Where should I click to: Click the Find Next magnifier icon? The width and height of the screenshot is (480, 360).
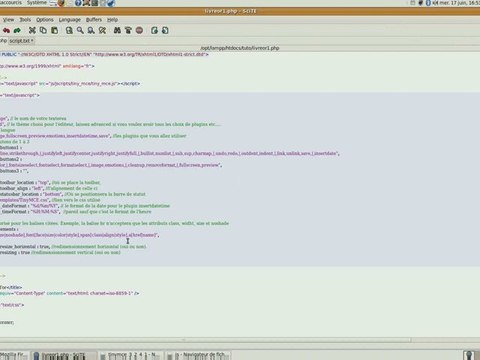click(91, 31)
